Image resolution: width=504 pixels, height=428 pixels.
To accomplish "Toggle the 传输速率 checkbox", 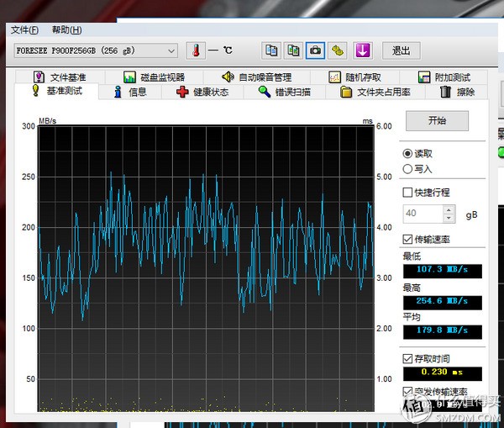I will tap(407, 239).
